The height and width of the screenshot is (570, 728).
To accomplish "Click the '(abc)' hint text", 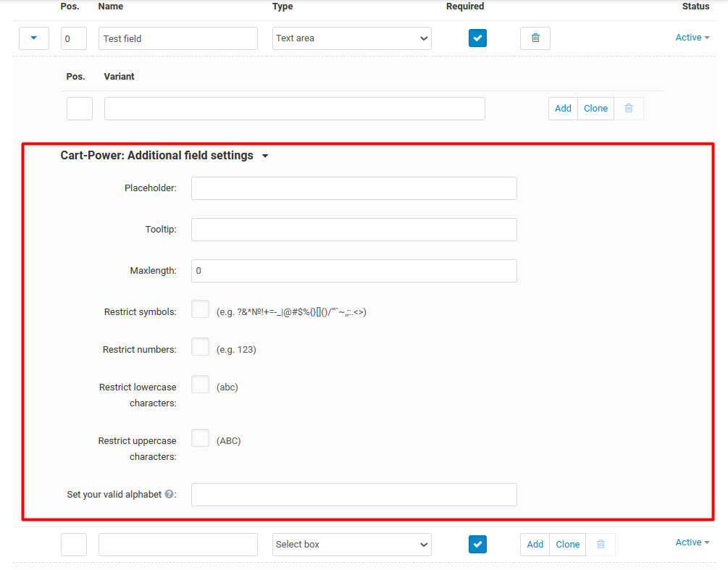I will click(227, 387).
